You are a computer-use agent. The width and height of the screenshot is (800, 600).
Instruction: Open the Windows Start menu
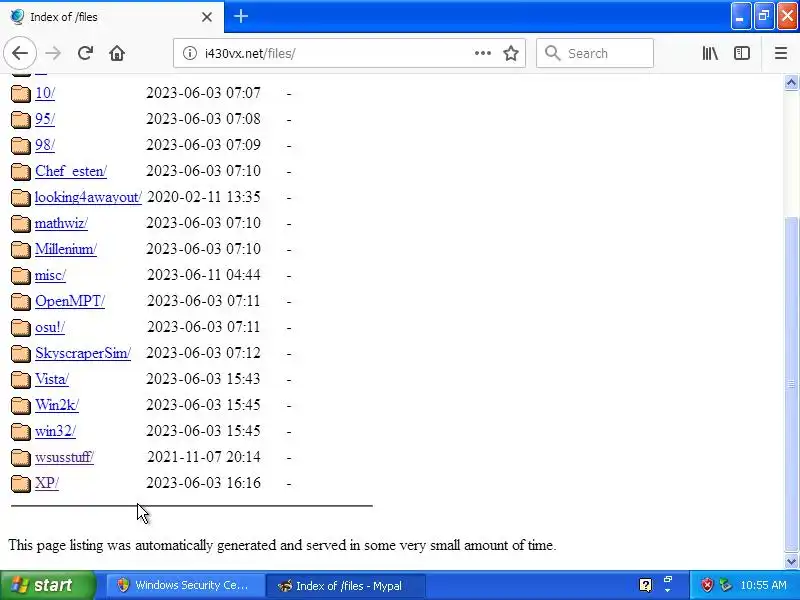(48, 585)
